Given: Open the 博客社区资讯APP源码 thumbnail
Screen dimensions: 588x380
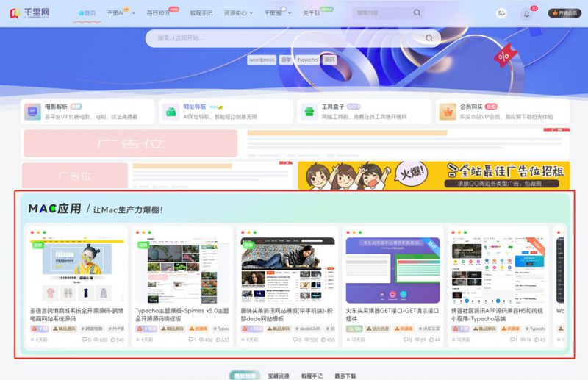Looking at the screenshot, I should coord(498,270).
